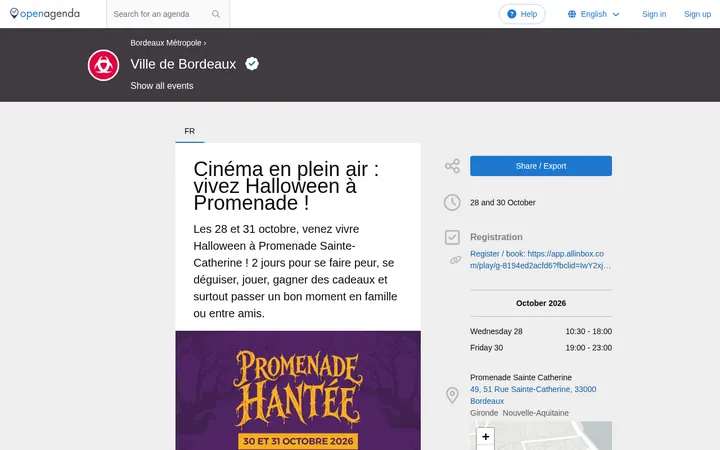Click the share icon beside Share / Export
This screenshot has height=450, width=720.
click(452, 166)
